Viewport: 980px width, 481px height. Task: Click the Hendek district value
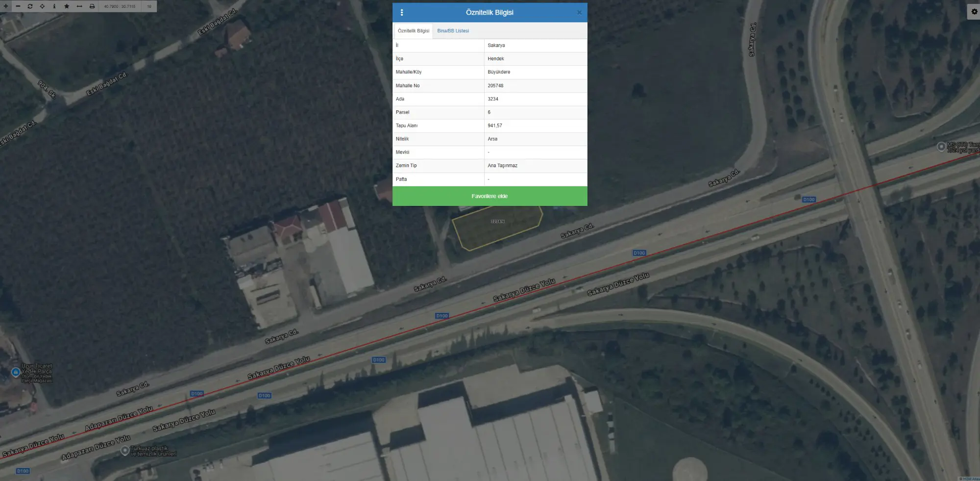[496, 59]
